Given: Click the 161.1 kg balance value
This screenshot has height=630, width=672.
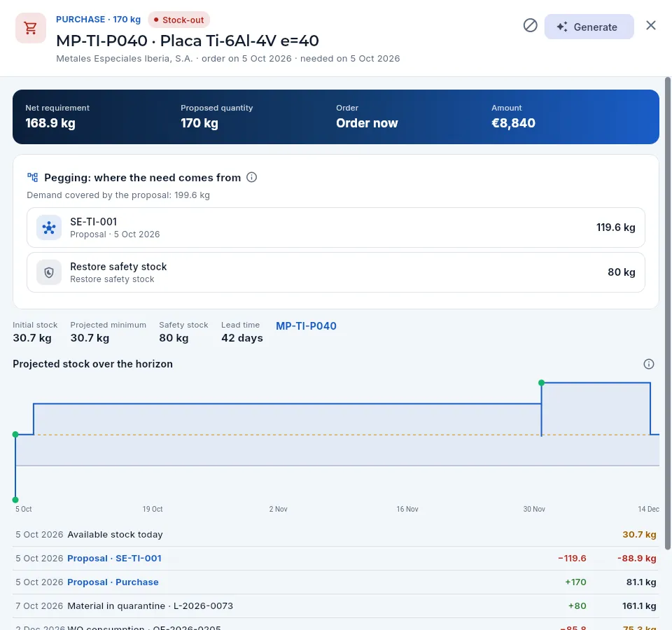Looking at the screenshot, I should 639,606.
